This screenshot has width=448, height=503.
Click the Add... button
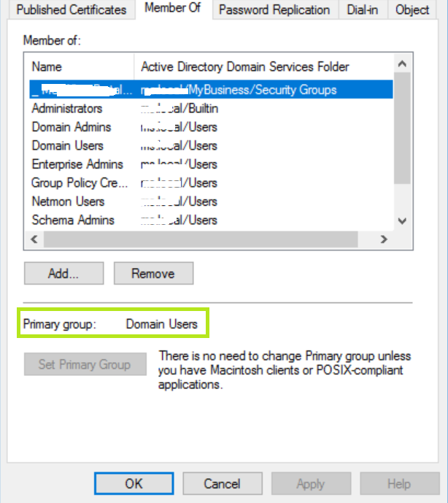click(63, 274)
